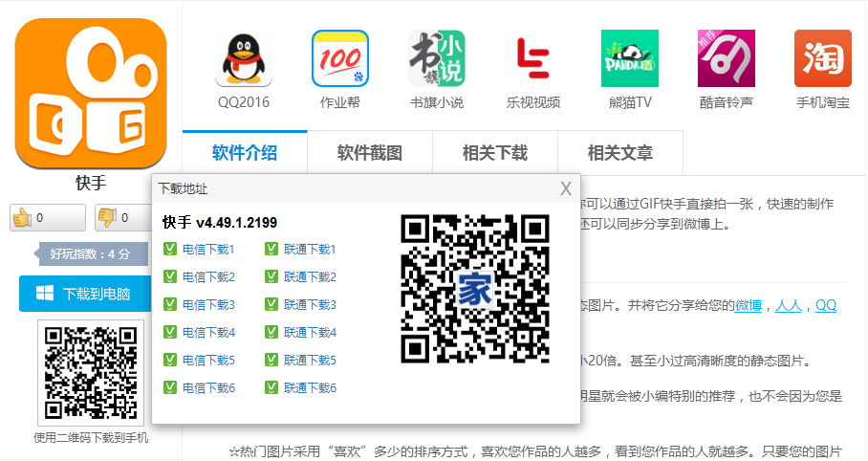Click the 酷音铃声 app icon

pos(726,59)
